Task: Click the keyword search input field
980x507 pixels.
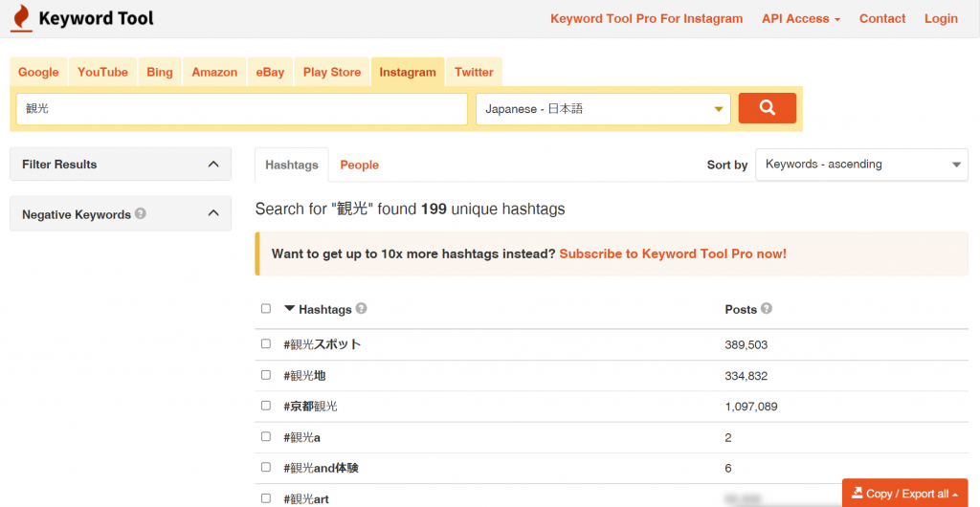Action: [x=242, y=109]
